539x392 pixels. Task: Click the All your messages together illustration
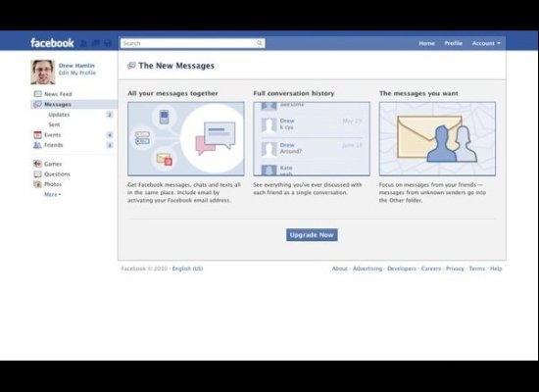click(186, 139)
